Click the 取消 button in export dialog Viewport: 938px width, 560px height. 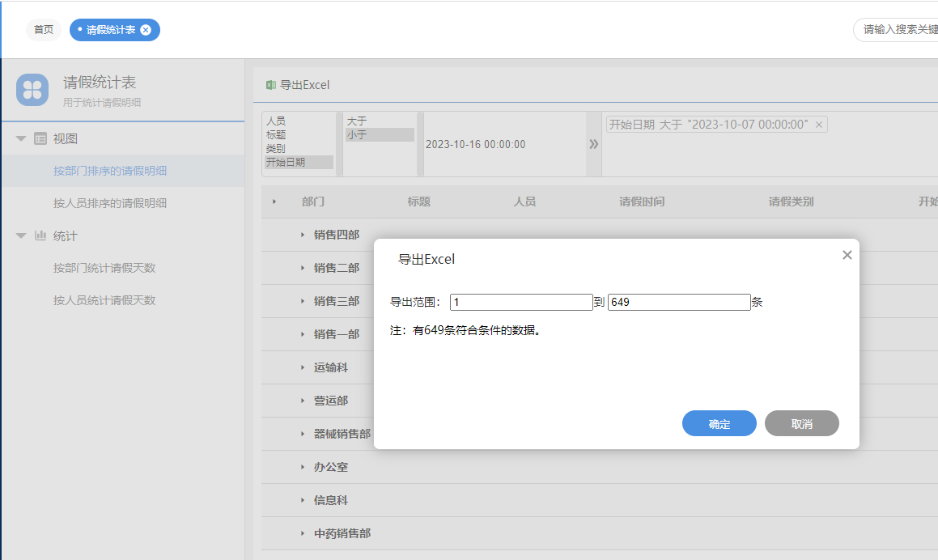coord(801,424)
